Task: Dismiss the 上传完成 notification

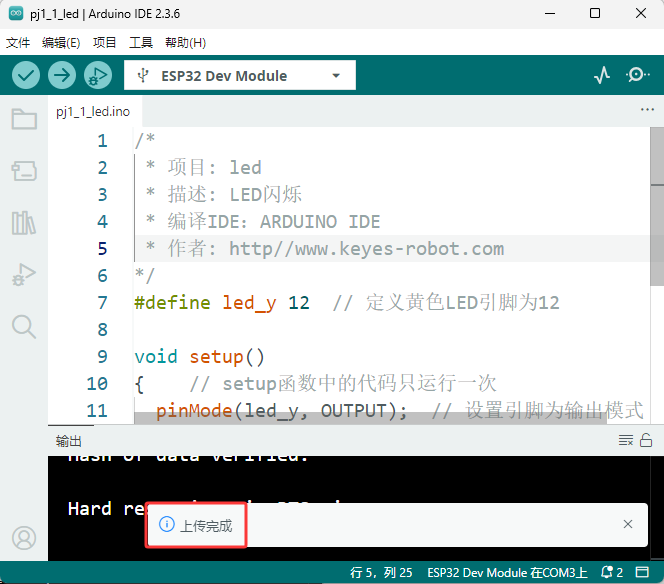Action: tap(628, 524)
